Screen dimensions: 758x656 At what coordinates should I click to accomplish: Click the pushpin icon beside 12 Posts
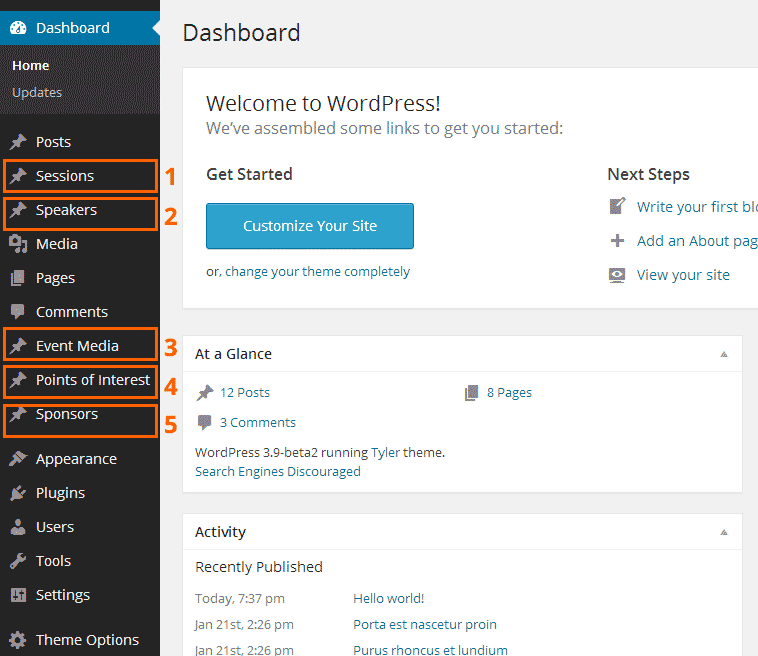204,393
